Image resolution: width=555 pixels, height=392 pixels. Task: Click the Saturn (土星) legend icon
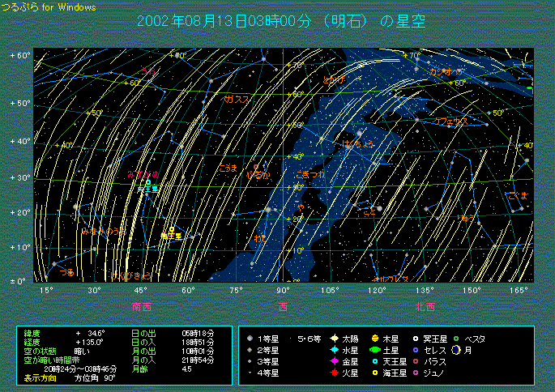click(x=374, y=349)
